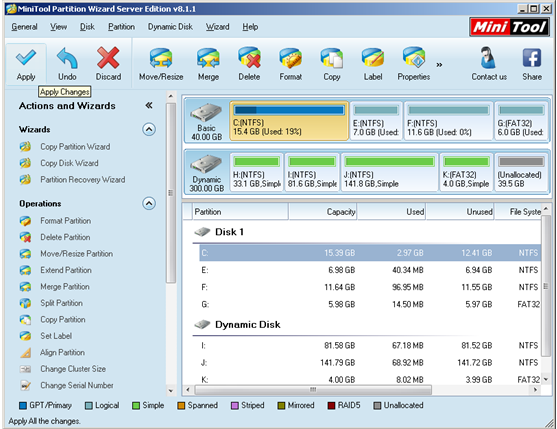The width and height of the screenshot is (557, 429).
Task: Undo the last pending operation
Action: (67, 64)
